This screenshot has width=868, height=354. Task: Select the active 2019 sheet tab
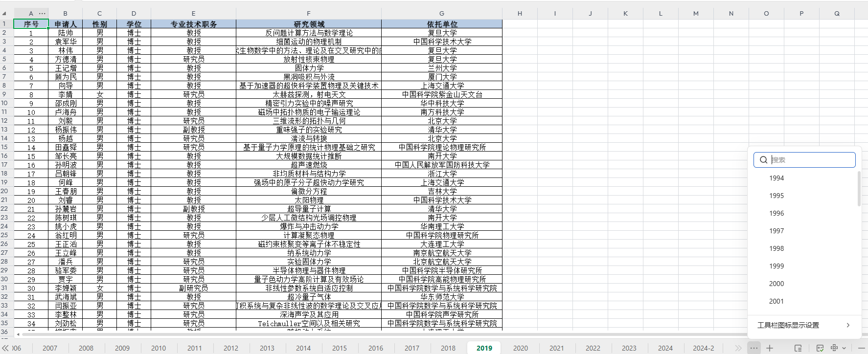(484, 348)
